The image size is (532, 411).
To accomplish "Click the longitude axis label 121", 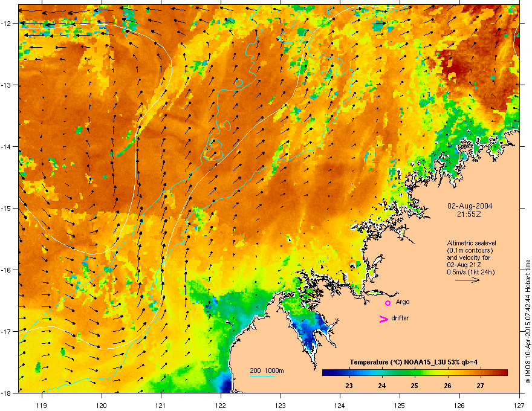I will coord(161,405).
